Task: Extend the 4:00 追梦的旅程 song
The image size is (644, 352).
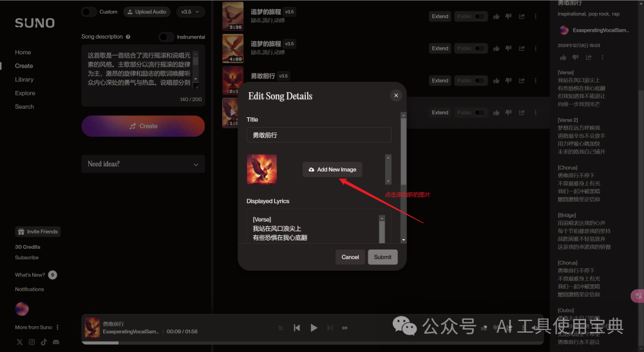Action: (x=440, y=48)
